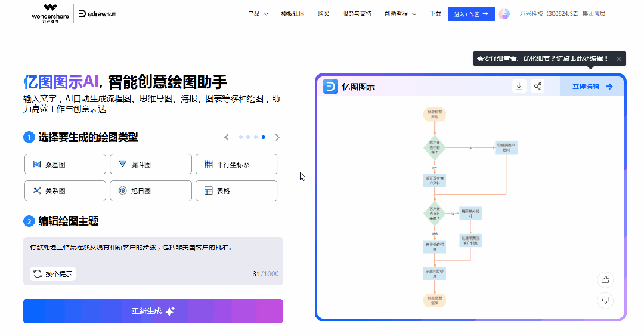This screenshot has height=336, width=644.
Task: Go to previous diagram type page
Action: click(x=227, y=137)
